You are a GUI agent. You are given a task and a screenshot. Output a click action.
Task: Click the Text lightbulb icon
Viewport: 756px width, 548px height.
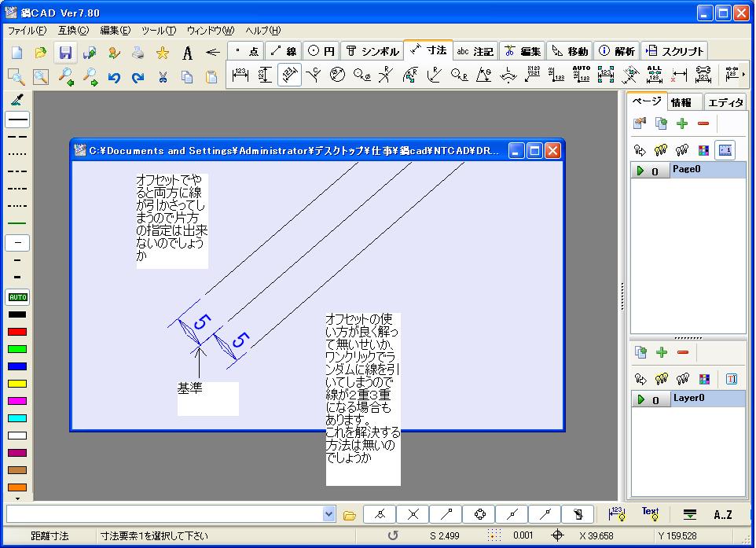[650, 513]
